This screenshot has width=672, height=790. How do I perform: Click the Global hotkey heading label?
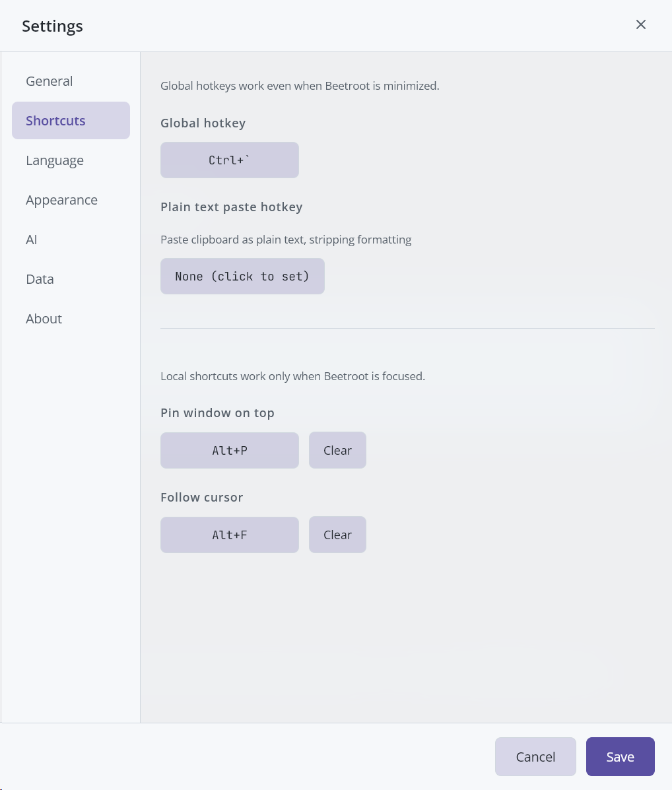click(x=203, y=123)
